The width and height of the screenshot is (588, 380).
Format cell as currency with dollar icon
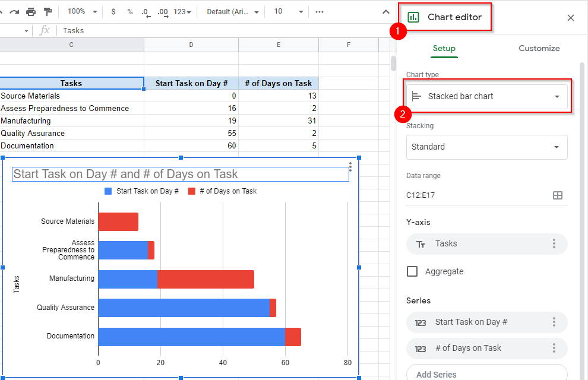113,12
